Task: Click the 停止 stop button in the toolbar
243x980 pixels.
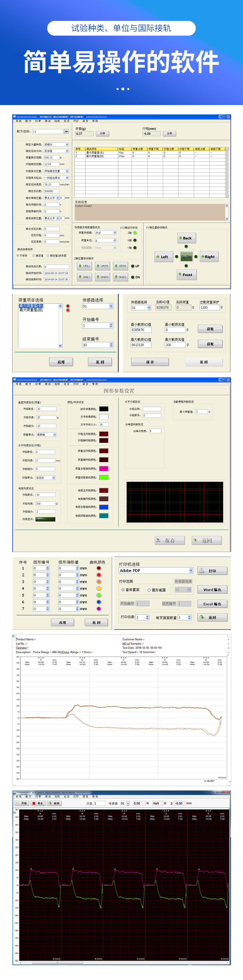Action: pyautogui.click(x=38, y=803)
